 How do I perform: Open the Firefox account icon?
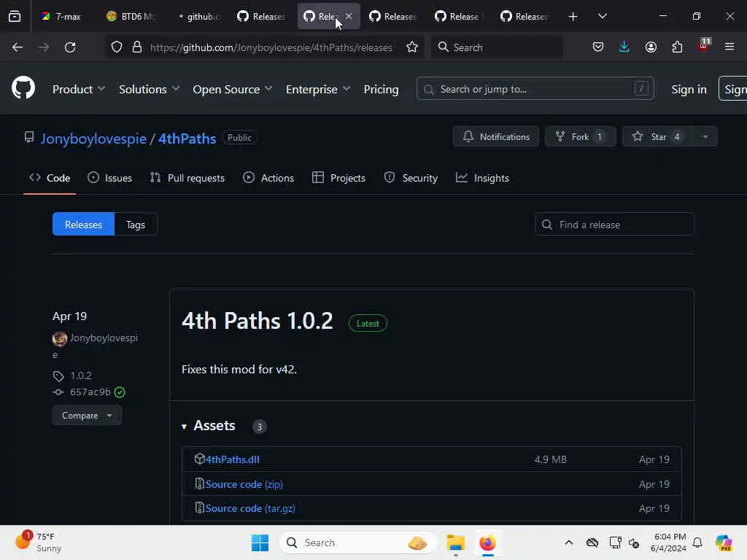click(651, 47)
